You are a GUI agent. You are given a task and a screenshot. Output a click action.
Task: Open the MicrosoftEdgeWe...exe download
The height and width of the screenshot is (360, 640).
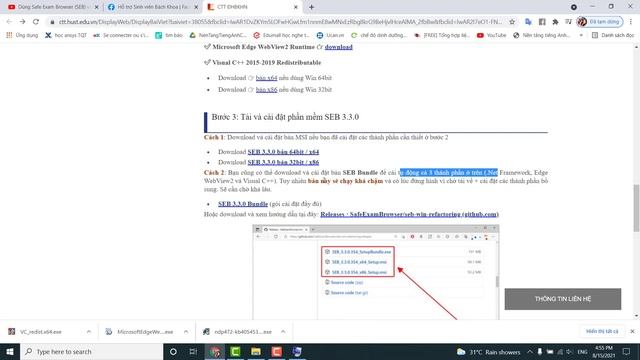pyautogui.click(x=139, y=332)
